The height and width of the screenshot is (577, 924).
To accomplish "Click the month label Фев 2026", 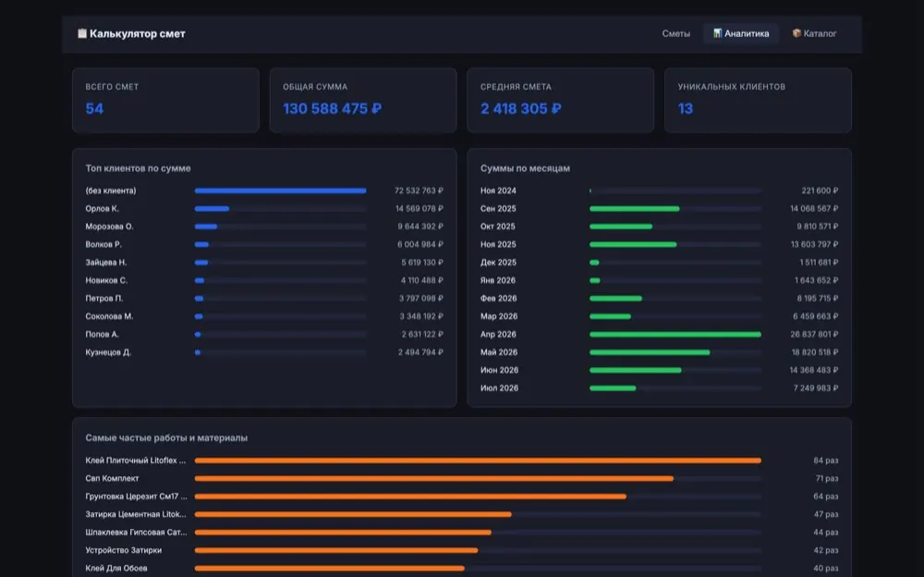I will pyautogui.click(x=499, y=299).
